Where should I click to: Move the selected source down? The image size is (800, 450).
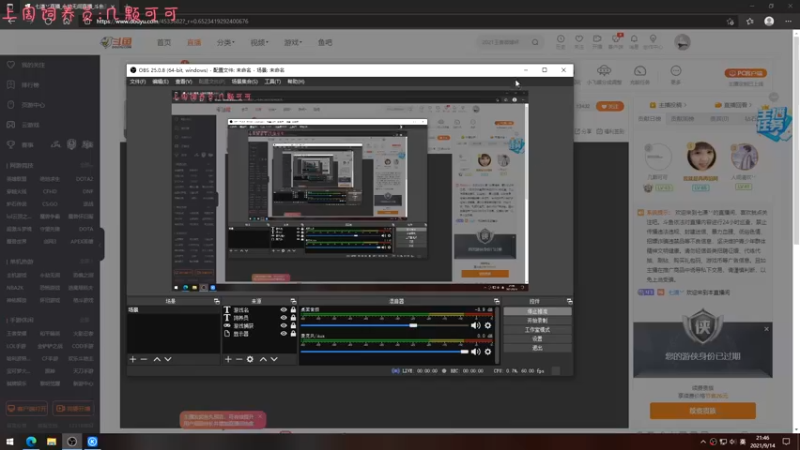[274, 359]
